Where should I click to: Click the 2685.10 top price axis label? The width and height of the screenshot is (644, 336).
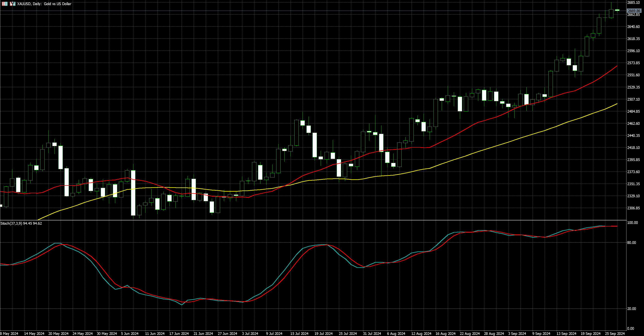tap(633, 2)
